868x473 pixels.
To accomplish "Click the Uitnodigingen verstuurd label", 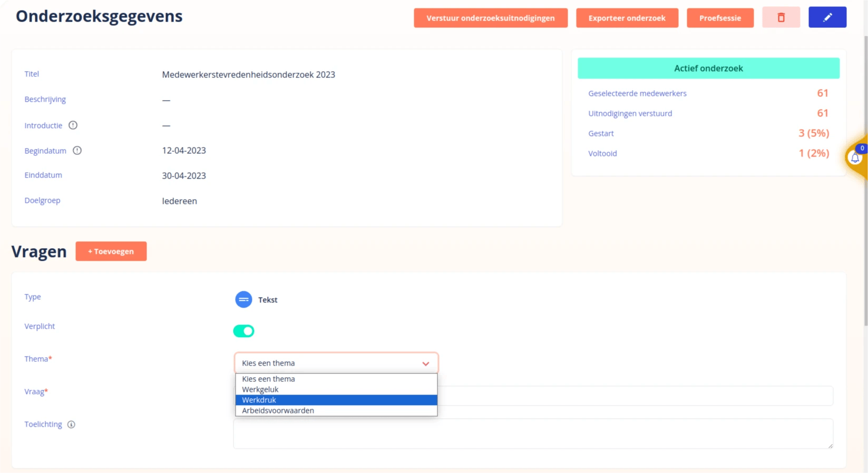I will point(630,113).
